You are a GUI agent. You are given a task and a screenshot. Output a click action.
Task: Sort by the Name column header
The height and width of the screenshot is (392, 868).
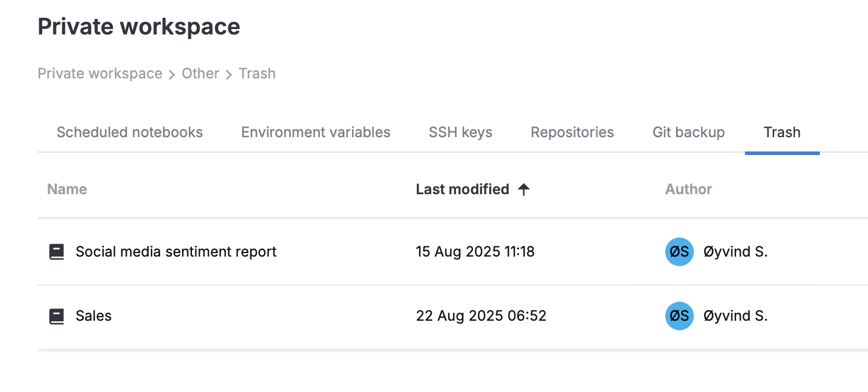click(67, 189)
